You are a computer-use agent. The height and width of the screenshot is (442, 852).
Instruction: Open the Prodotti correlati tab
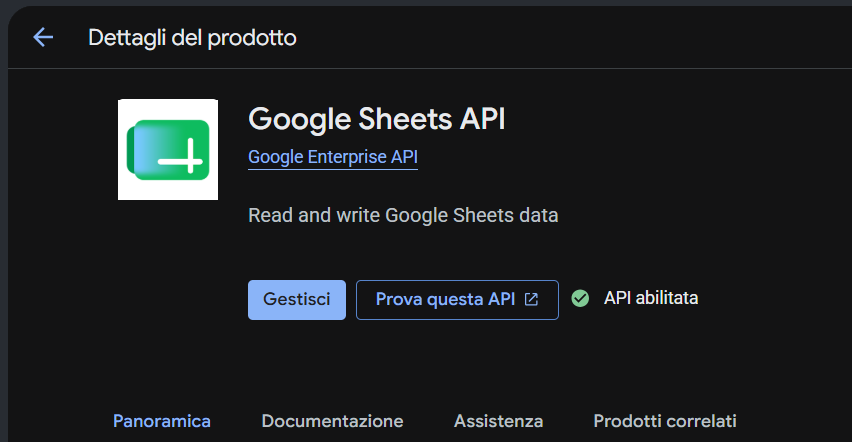coord(665,421)
